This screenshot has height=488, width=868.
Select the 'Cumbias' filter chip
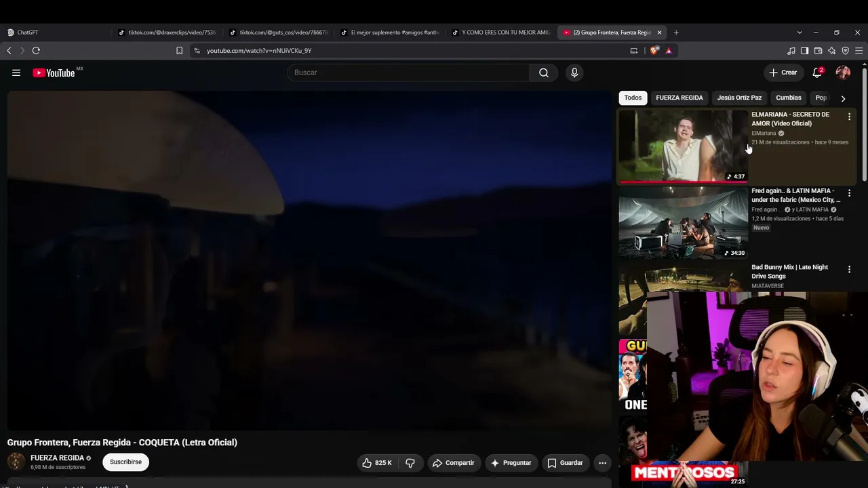click(789, 98)
